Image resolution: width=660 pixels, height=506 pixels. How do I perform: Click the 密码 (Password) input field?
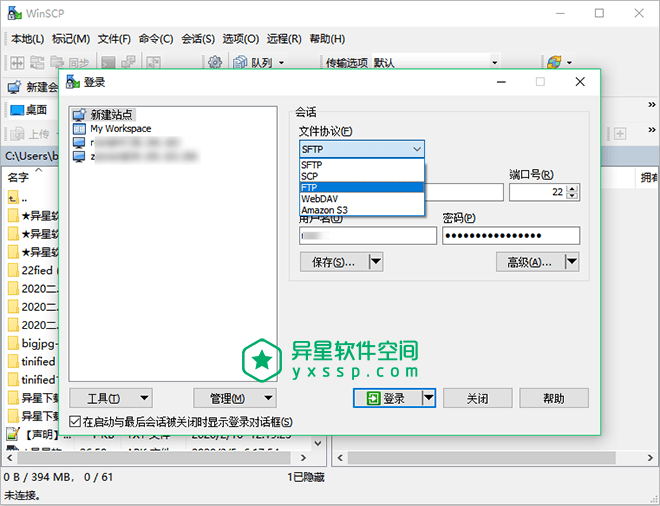point(511,236)
